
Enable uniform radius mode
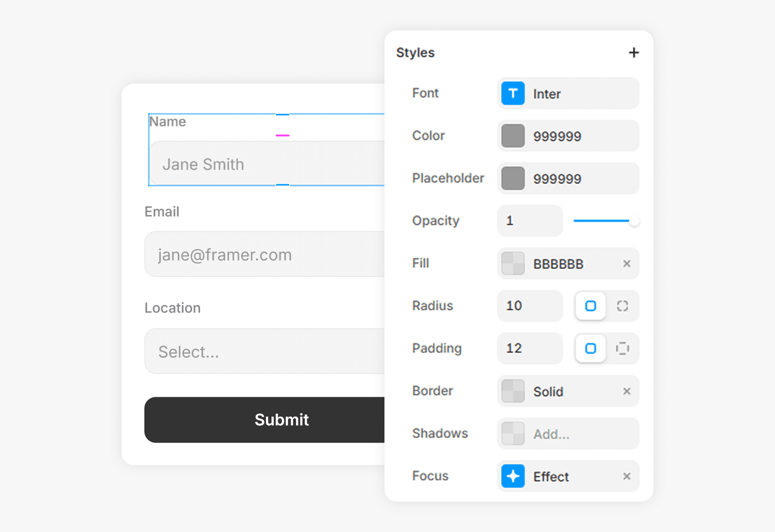[590, 306]
